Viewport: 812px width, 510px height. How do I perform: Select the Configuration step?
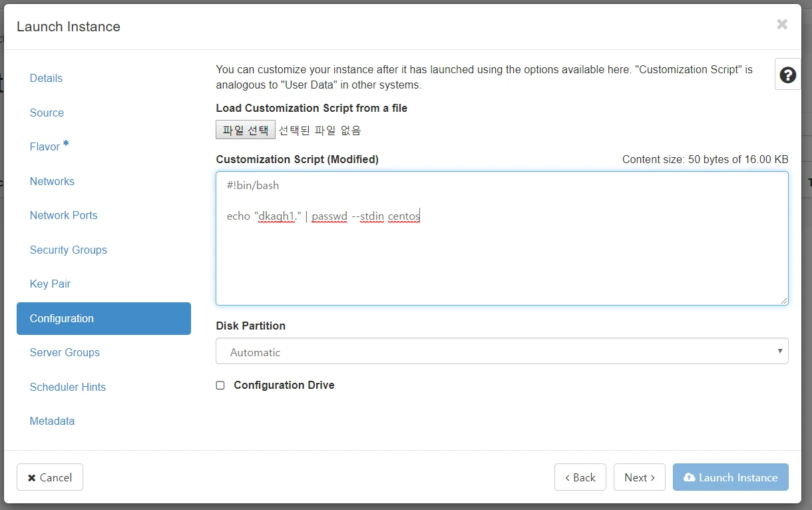pyautogui.click(x=103, y=318)
